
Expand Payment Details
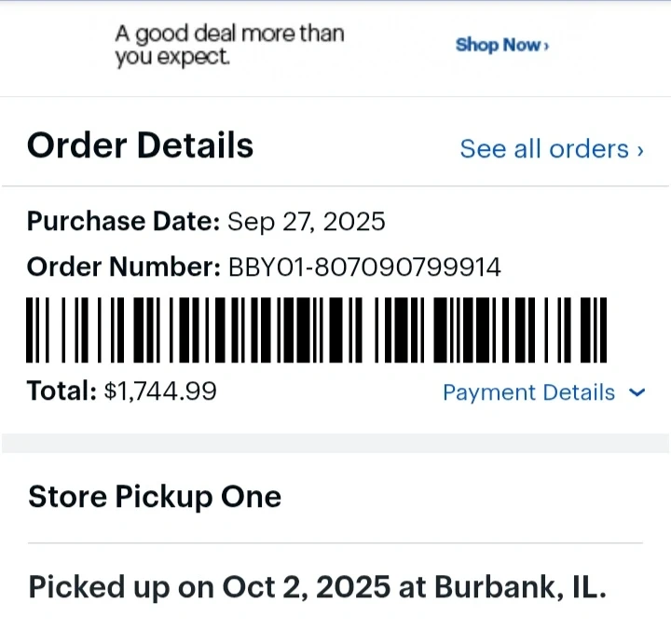(528, 393)
